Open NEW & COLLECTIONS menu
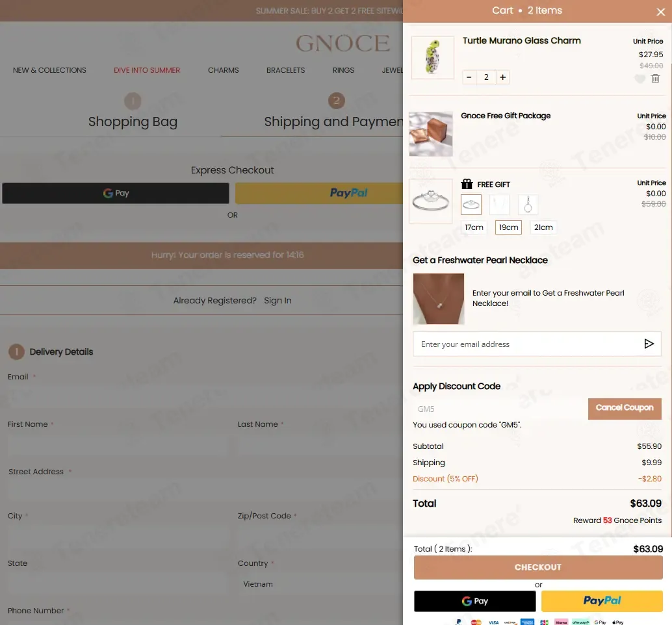Image resolution: width=672 pixels, height=625 pixels. 49,70
